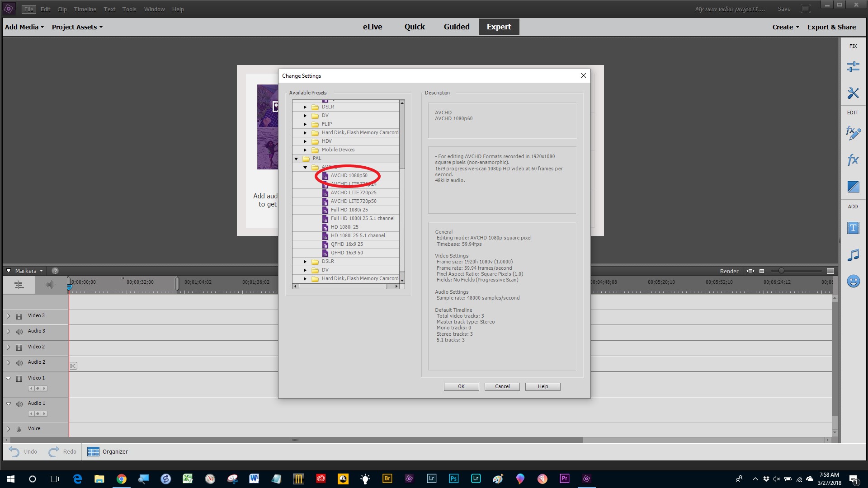Click Help in Change Settings dialog

(542, 387)
